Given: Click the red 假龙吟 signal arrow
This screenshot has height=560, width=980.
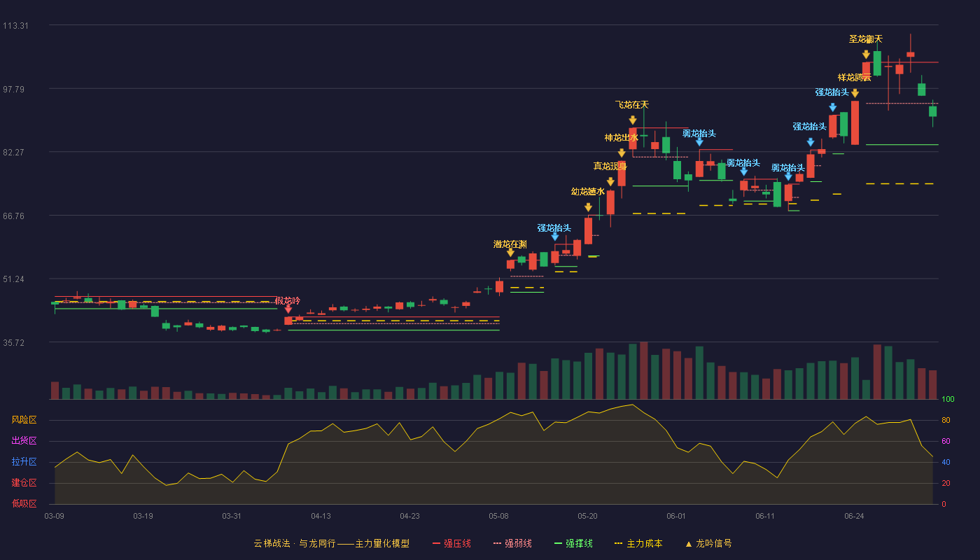Looking at the screenshot, I should tap(288, 309).
